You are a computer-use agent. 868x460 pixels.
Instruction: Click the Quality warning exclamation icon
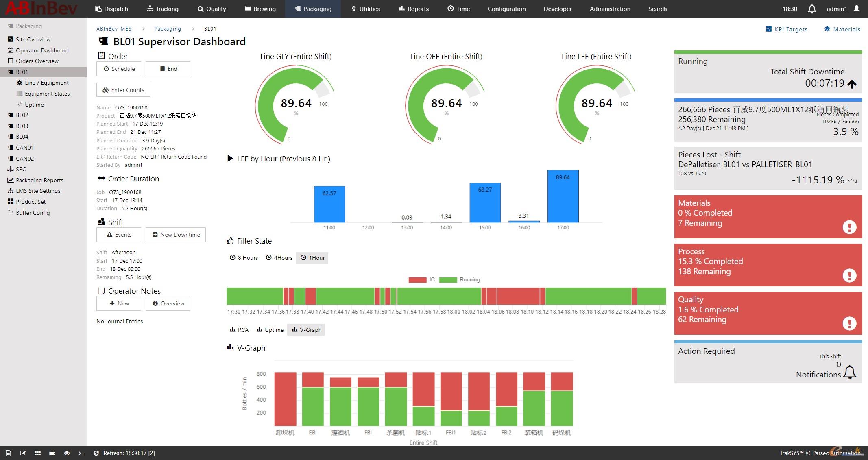coord(849,323)
